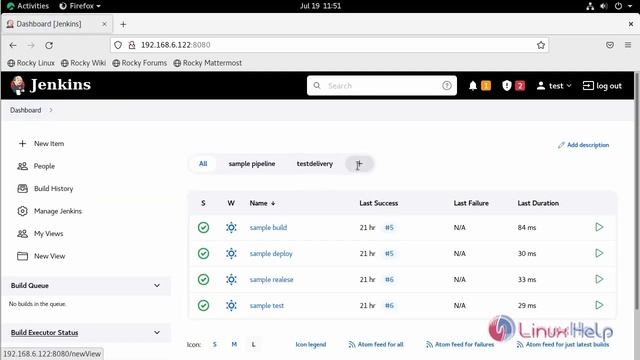
Task: Click the success status icon for sample realese
Action: click(x=203, y=280)
